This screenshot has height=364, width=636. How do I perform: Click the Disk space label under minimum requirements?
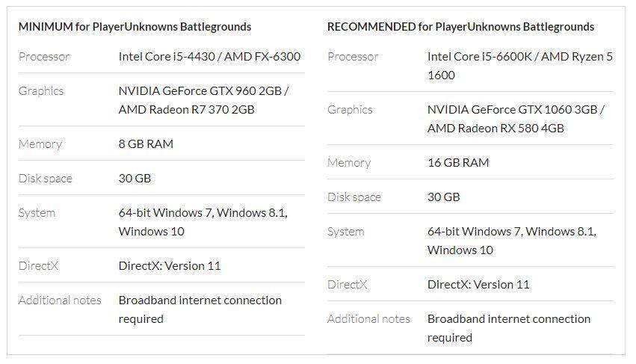pyautogui.click(x=45, y=178)
